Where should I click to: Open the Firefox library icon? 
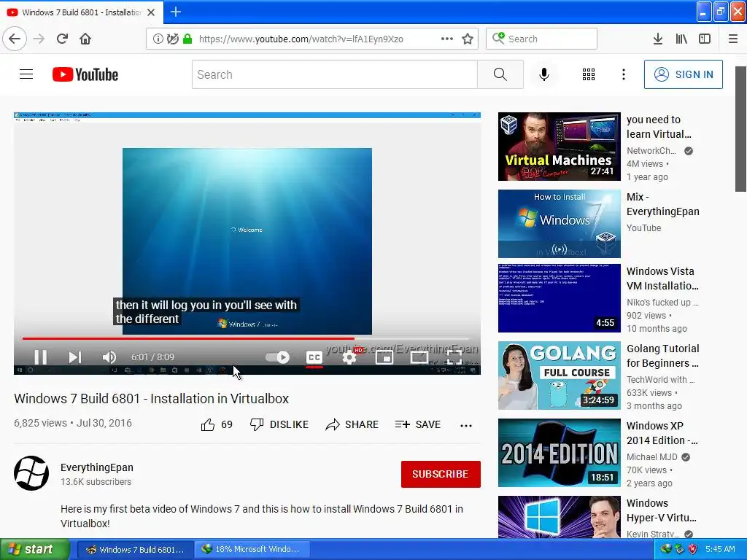681,39
